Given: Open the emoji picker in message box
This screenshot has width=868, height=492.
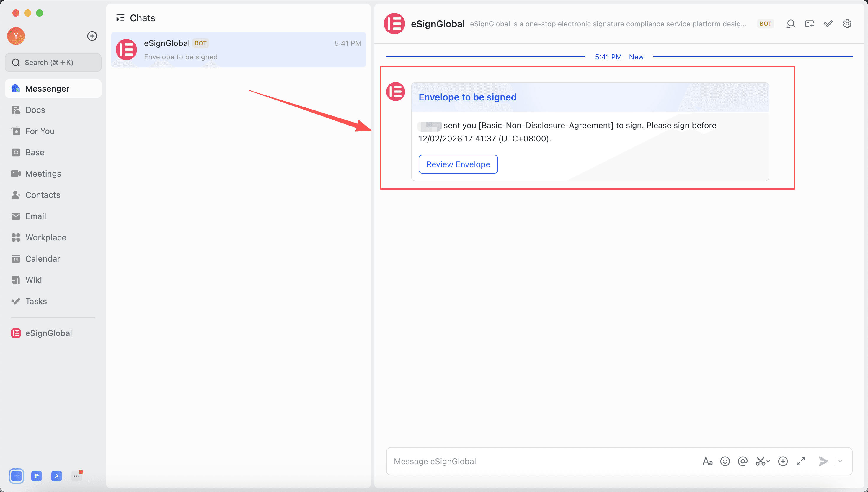Looking at the screenshot, I should 725,461.
